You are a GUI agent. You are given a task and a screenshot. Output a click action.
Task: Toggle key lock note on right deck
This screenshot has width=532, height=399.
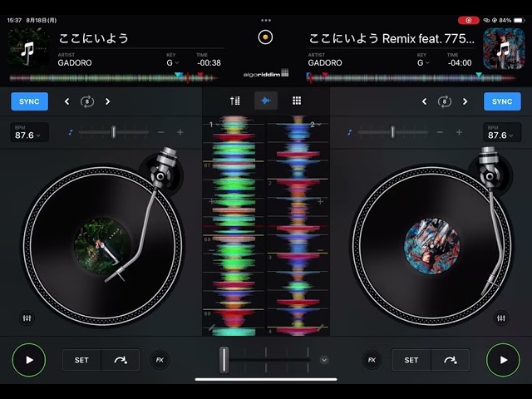(x=349, y=132)
